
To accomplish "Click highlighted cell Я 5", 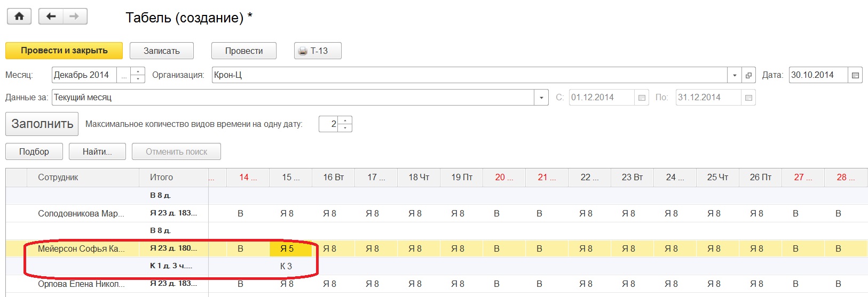I will click(290, 248).
